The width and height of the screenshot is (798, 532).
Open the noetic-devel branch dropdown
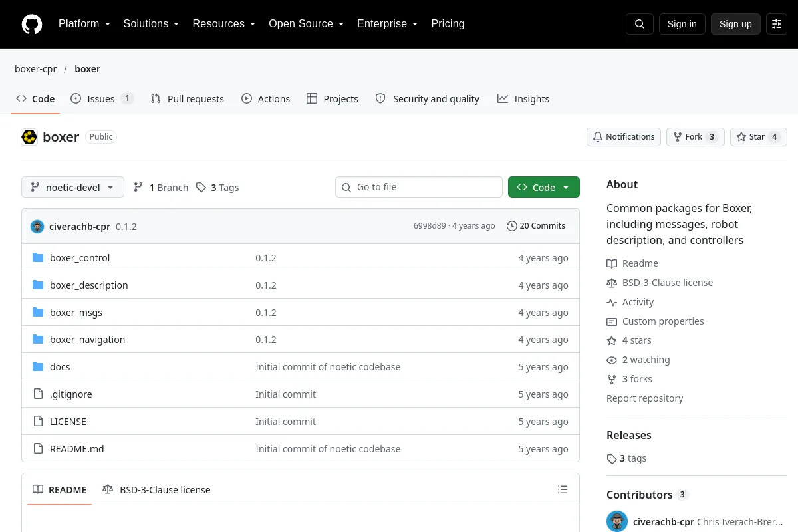tap(72, 187)
